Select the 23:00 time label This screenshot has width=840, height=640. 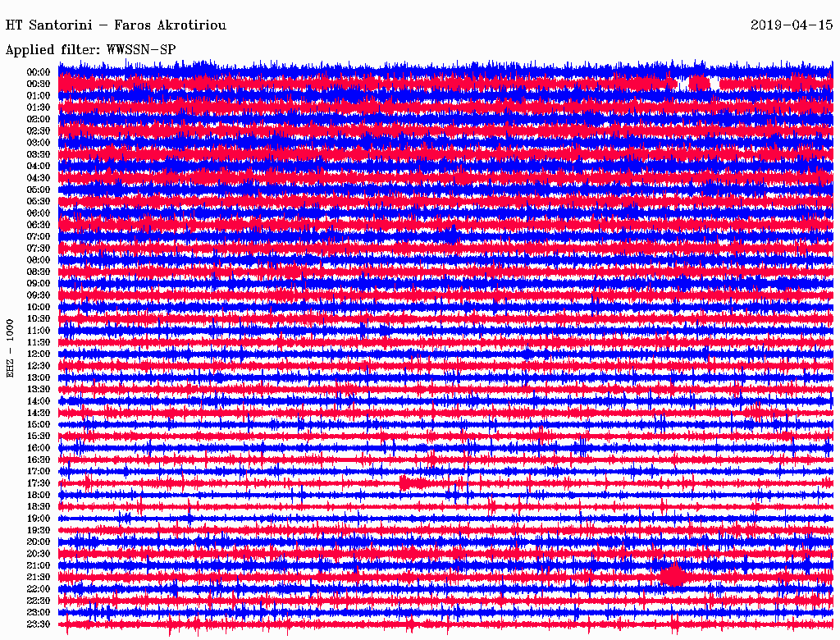39,612
